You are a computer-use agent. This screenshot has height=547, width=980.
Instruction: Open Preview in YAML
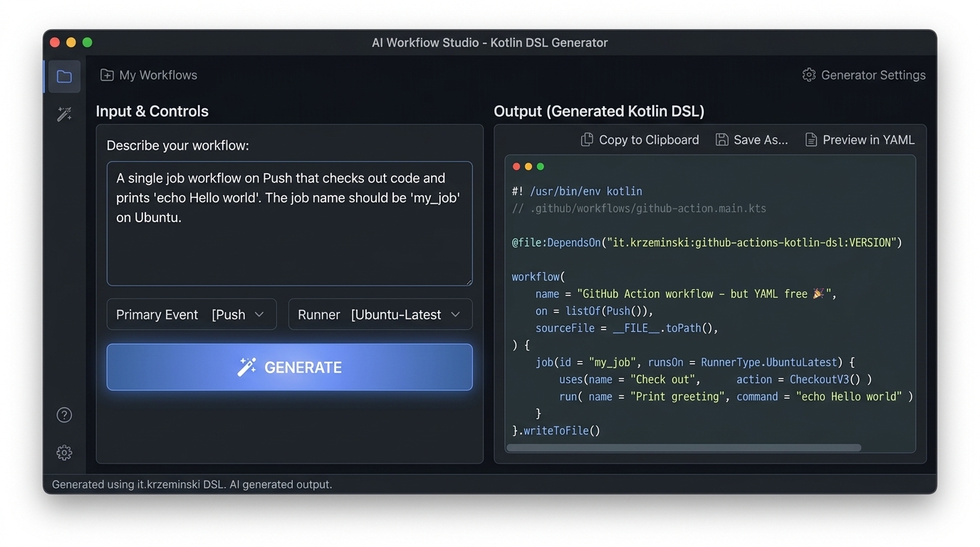pyautogui.click(x=869, y=139)
